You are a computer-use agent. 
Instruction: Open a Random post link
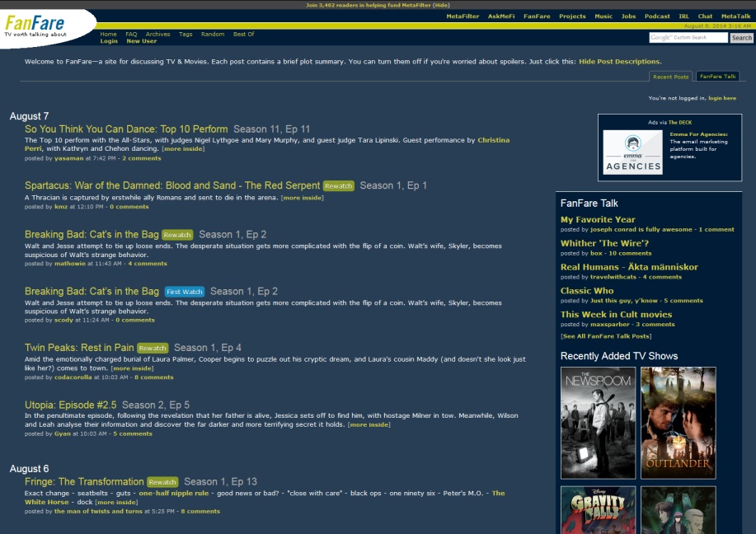click(x=213, y=35)
